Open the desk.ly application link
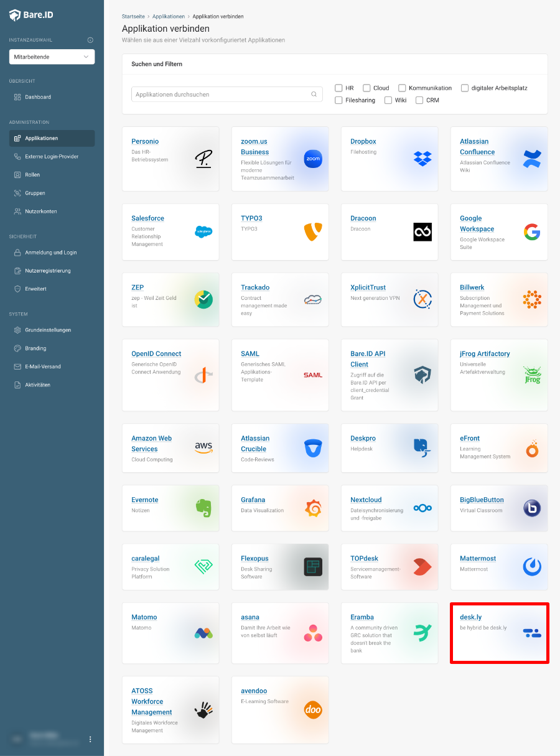 471,617
